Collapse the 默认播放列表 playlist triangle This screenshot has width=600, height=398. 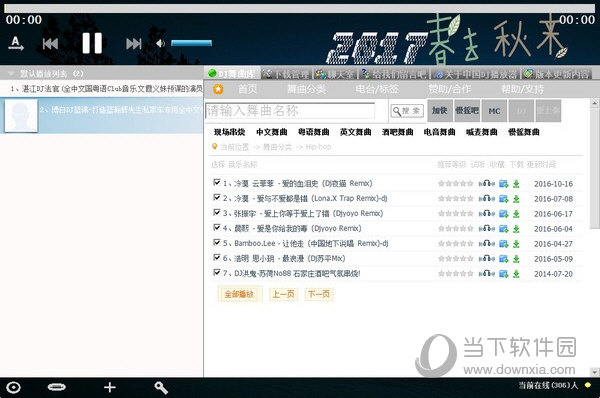click(11, 73)
